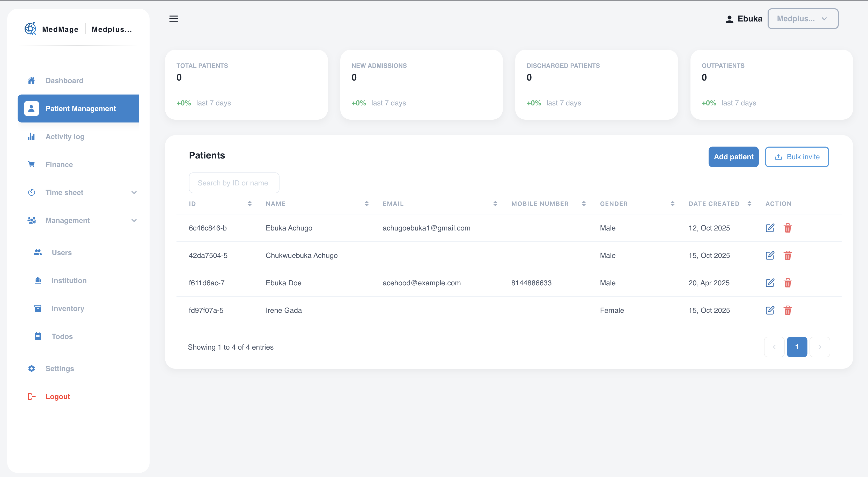This screenshot has width=868, height=477.
Task: Click the Bulk invite button
Action: coord(797,157)
